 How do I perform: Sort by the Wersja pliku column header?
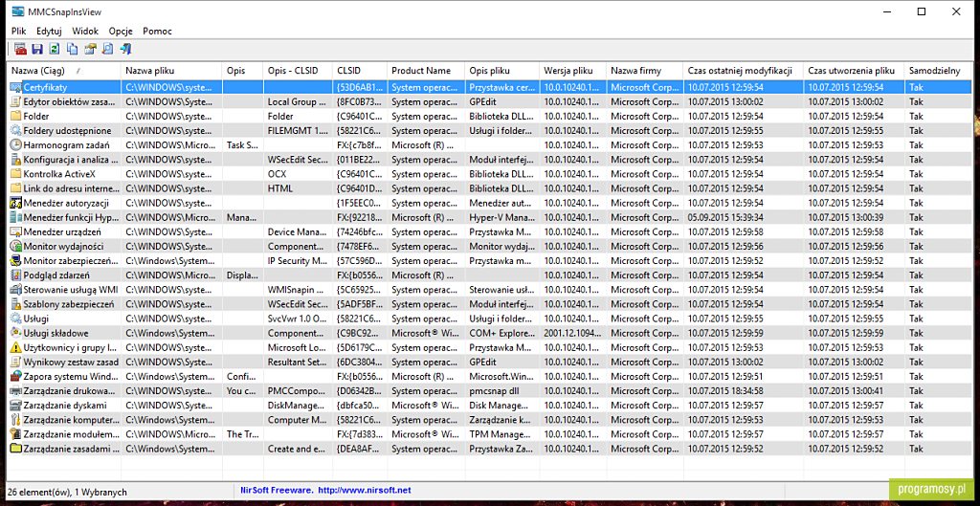click(572, 71)
